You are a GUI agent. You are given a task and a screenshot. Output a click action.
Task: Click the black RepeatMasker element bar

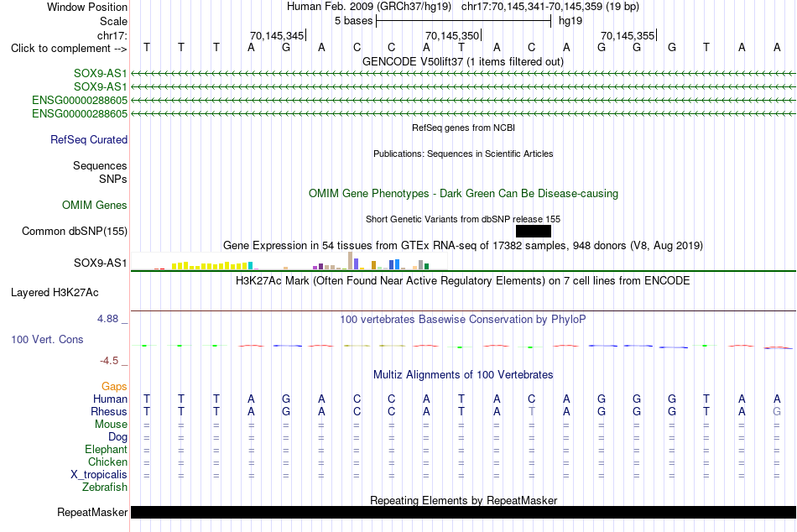(463, 512)
